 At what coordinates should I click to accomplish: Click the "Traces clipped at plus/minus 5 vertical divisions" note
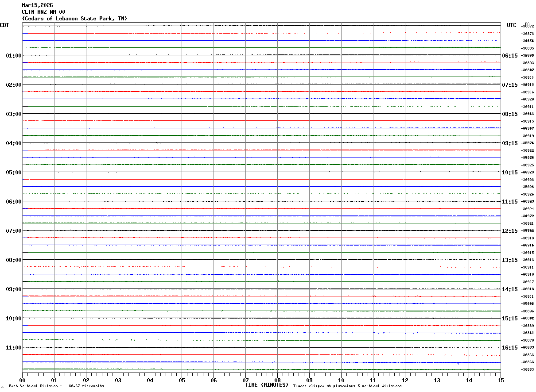pyautogui.click(x=347, y=386)
